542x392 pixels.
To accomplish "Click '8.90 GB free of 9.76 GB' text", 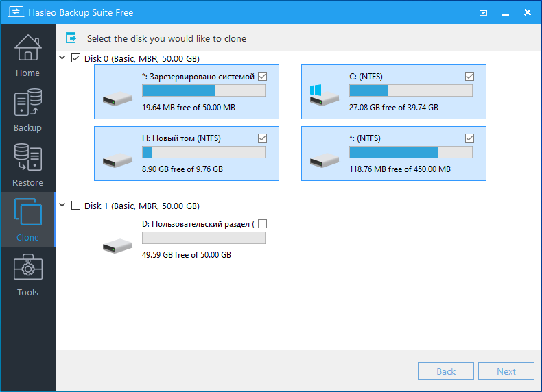I will (x=182, y=169).
